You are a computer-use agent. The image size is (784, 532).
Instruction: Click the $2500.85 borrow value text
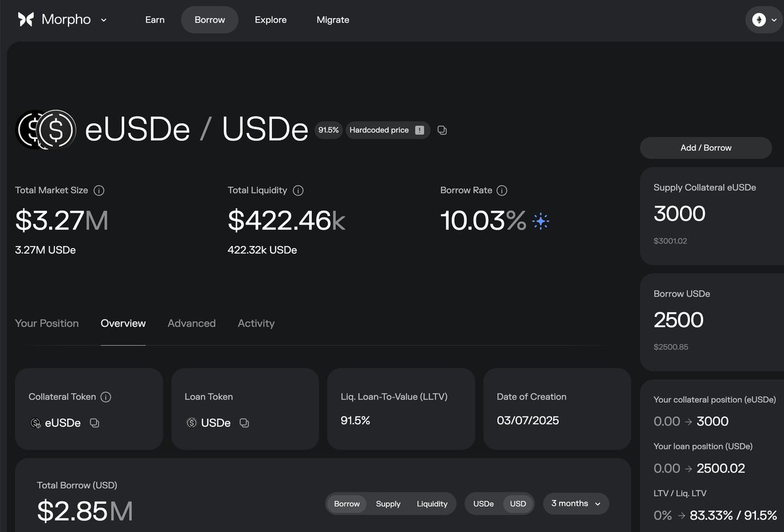coord(671,347)
